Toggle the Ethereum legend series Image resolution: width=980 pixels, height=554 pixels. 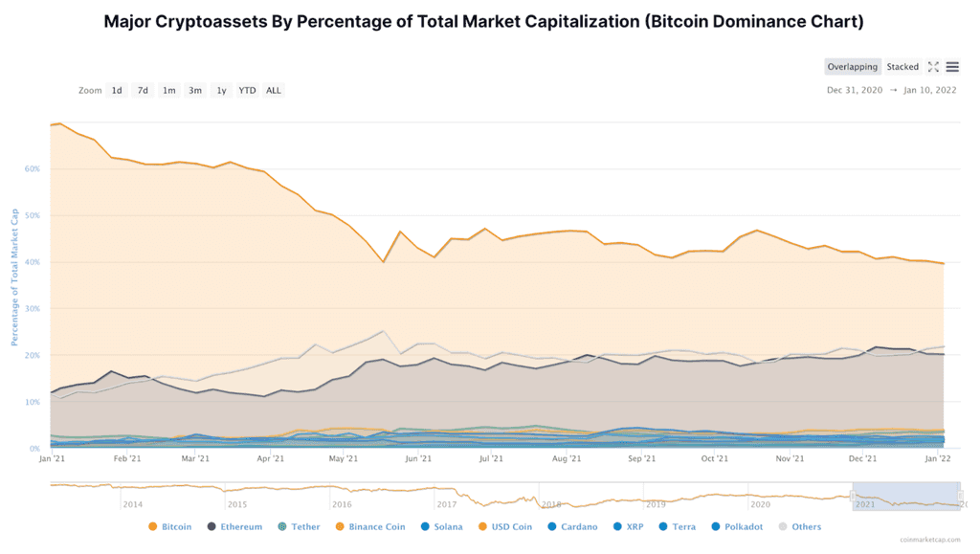[x=235, y=526]
